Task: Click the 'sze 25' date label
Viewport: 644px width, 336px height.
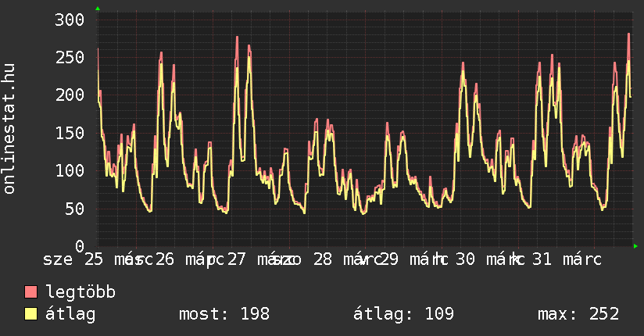Action: pyautogui.click(x=73, y=259)
